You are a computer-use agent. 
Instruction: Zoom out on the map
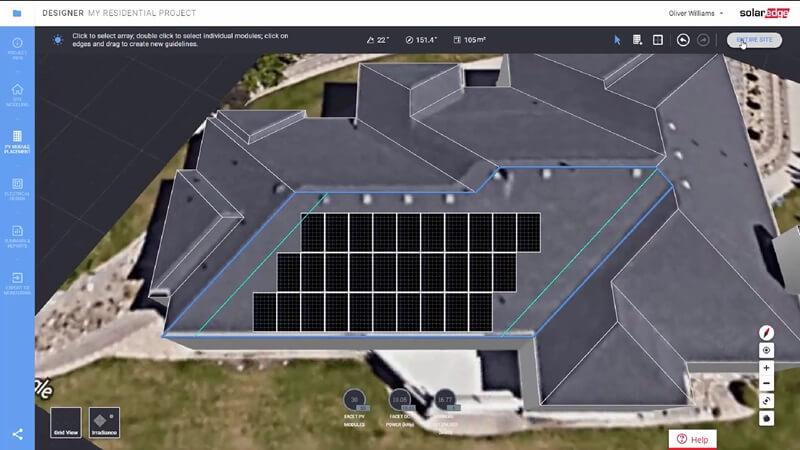click(767, 383)
